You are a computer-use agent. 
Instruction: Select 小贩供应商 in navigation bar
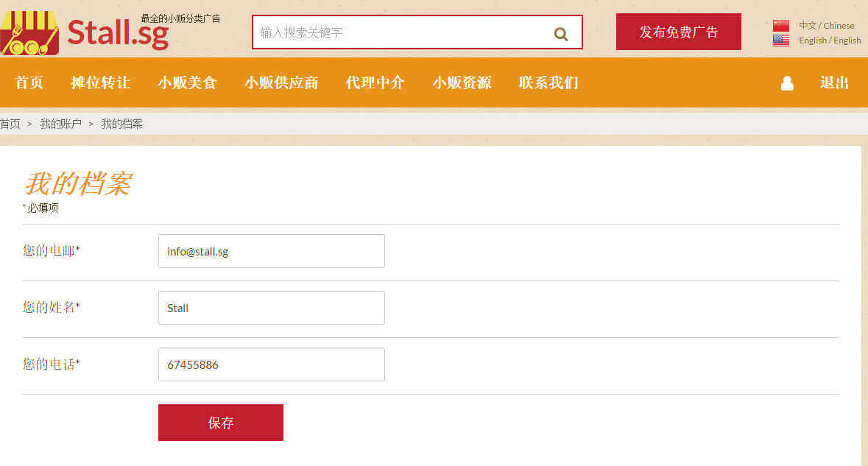click(x=281, y=82)
